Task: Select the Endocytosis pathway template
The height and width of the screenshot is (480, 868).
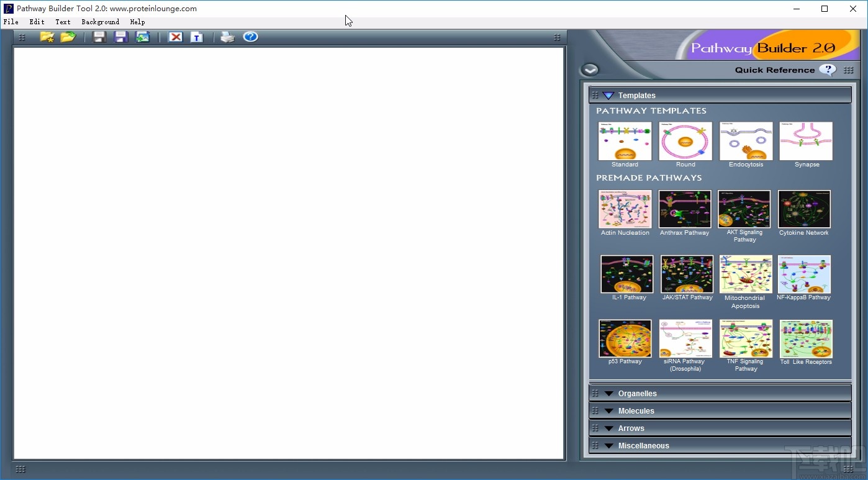Action: pyautogui.click(x=746, y=141)
